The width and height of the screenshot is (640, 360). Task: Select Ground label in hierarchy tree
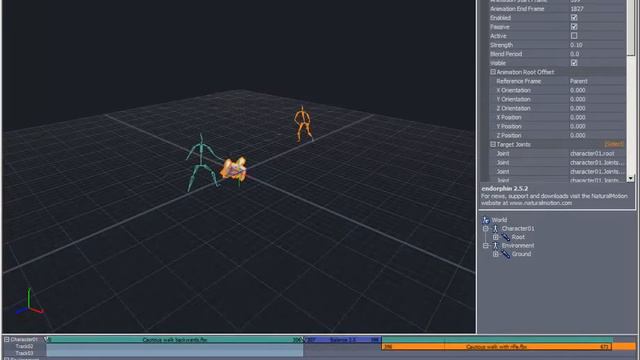click(x=521, y=254)
